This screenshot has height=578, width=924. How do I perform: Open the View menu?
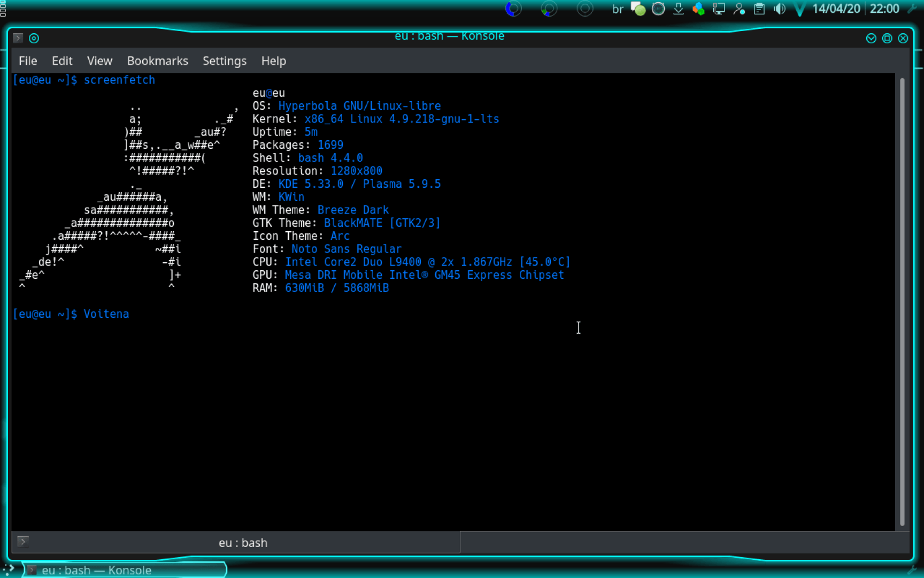click(x=99, y=61)
